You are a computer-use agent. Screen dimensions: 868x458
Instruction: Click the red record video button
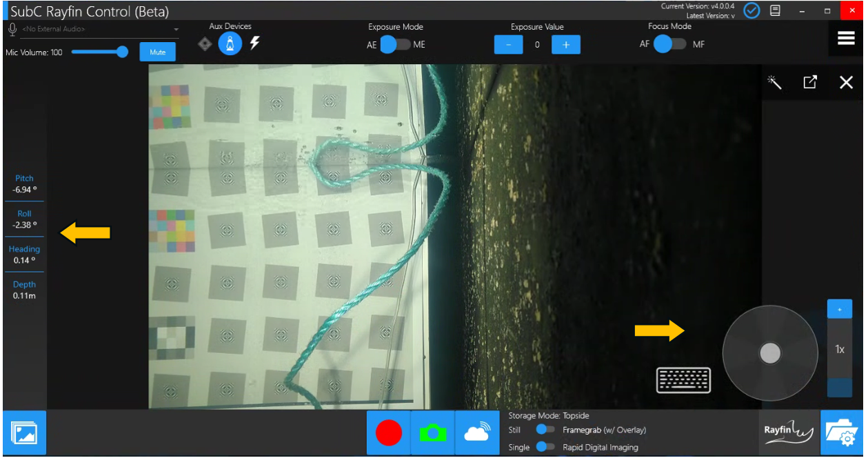coord(388,433)
